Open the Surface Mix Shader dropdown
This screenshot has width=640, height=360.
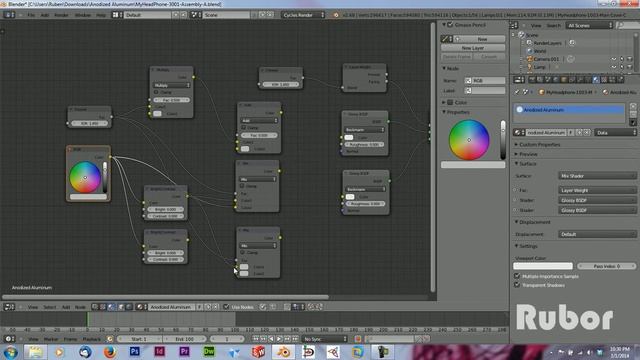(597, 176)
